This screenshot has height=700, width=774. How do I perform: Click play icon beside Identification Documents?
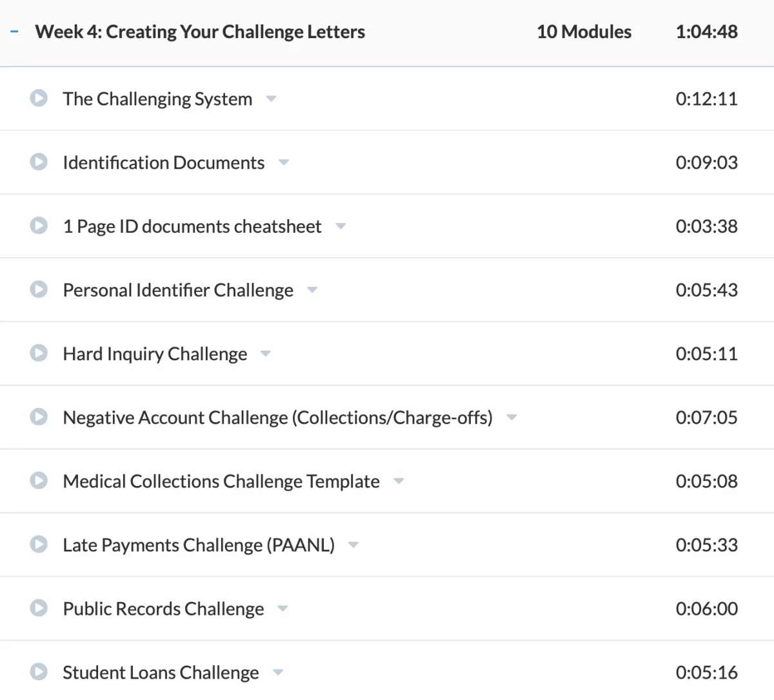[39, 162]
